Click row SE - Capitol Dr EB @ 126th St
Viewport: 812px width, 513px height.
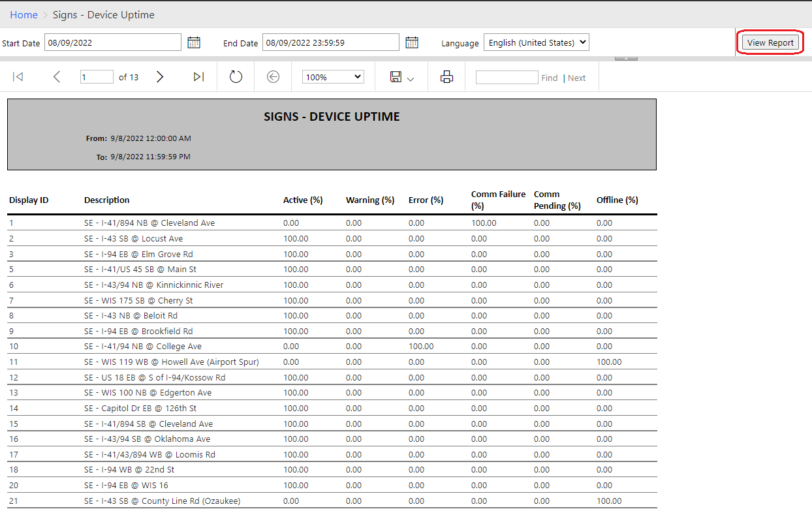click(332, 409)
